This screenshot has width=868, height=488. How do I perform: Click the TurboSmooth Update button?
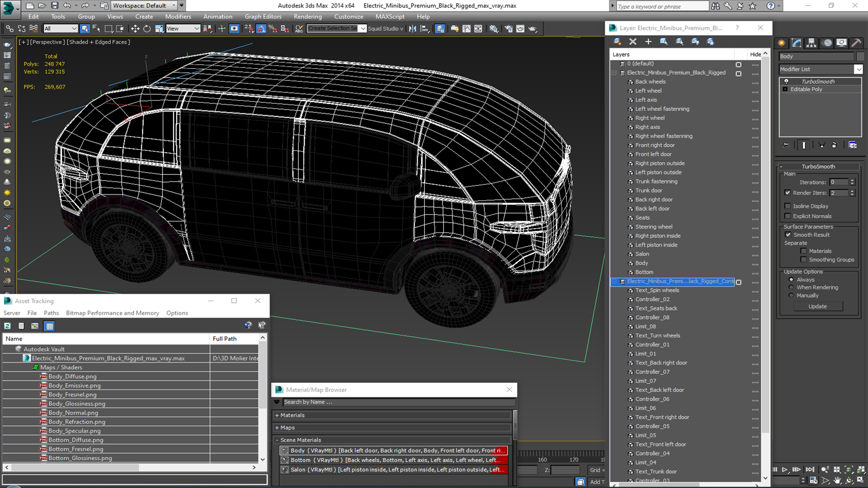817,306
